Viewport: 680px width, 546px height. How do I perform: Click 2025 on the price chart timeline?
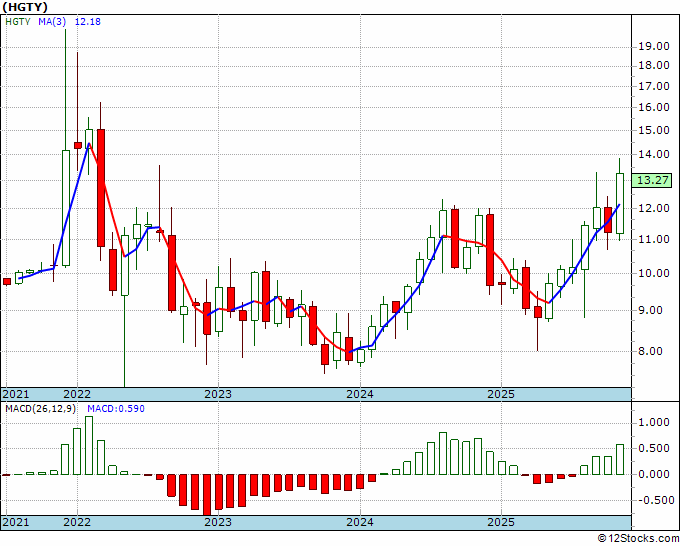[501, 394]
